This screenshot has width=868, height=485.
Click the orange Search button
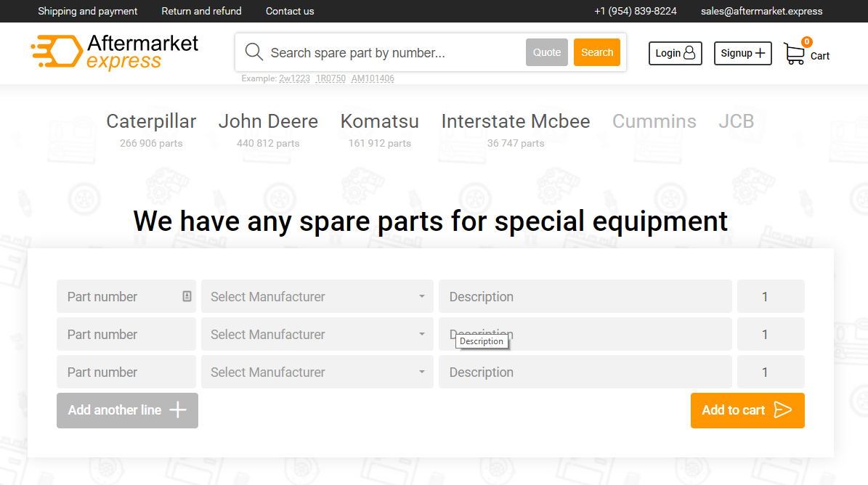coord(597,52)
